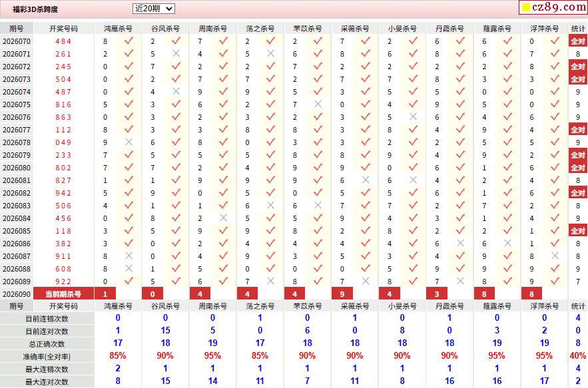Click red check for 鸿雁杀号 in row 2026070
The image size is (588, 388).
click(129, 41)
